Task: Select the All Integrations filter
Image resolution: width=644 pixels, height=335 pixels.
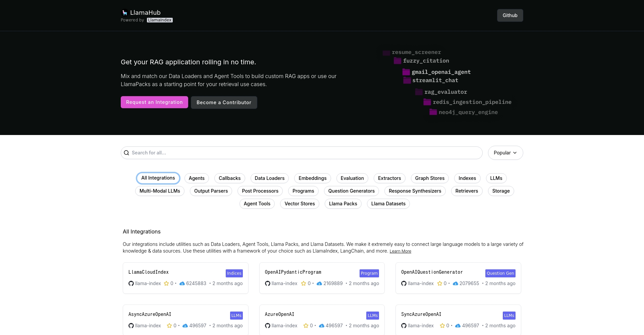Action: (x=158, y=178)
